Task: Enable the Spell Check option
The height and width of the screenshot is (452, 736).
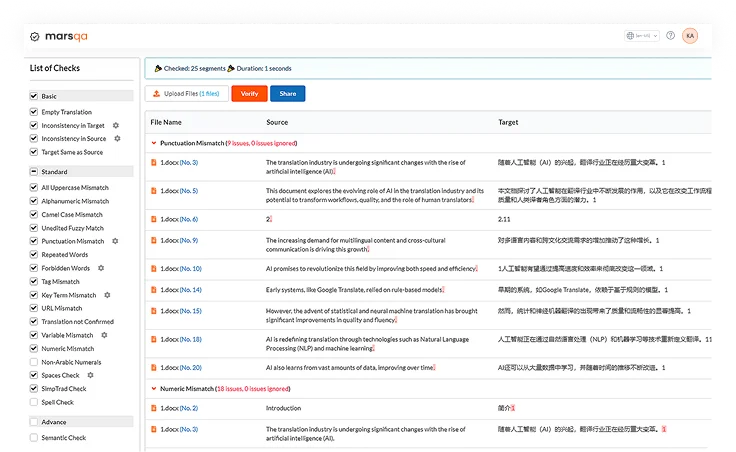Action: point(35,402)
